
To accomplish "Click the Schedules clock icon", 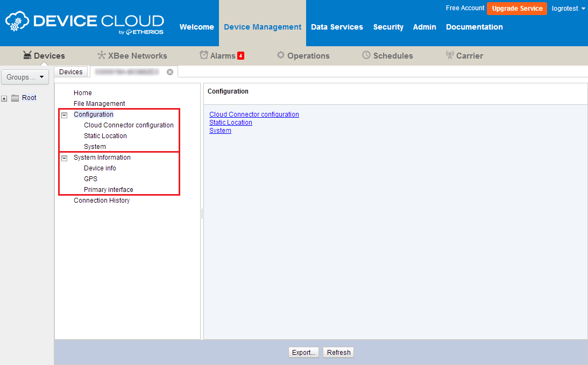I will click(366, 55).
